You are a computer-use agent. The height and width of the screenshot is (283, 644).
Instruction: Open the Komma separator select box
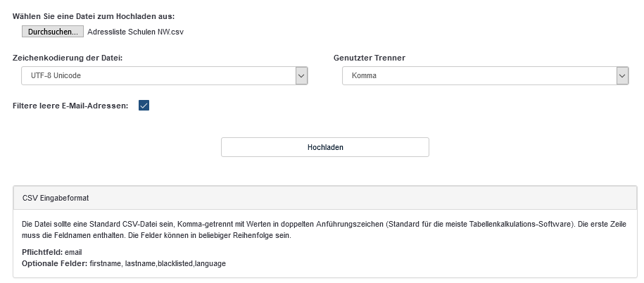point(479,75)
